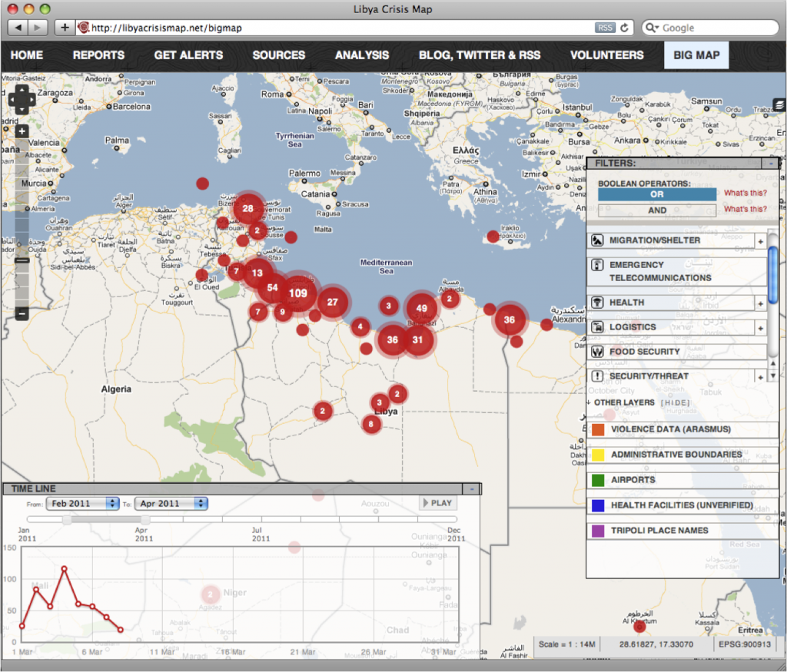Open the To date dropdown
The image size is (787, 672).
click(171, 504)
